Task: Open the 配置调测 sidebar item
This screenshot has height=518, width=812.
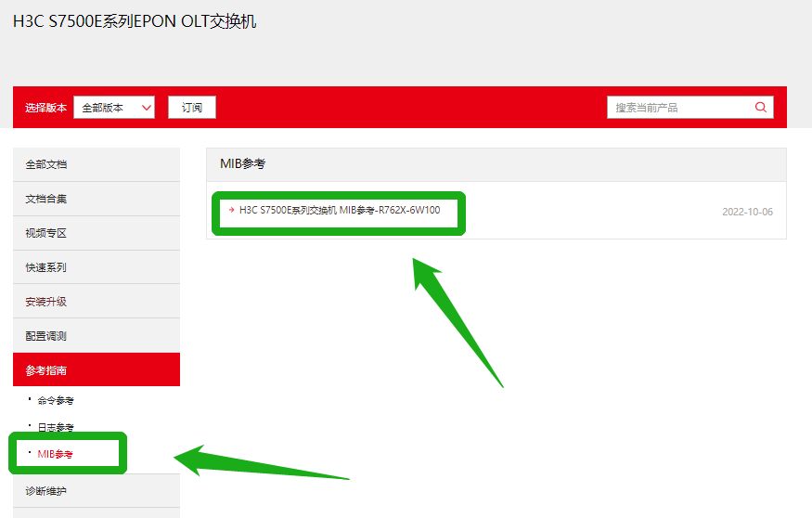Action: click(97, 336)
